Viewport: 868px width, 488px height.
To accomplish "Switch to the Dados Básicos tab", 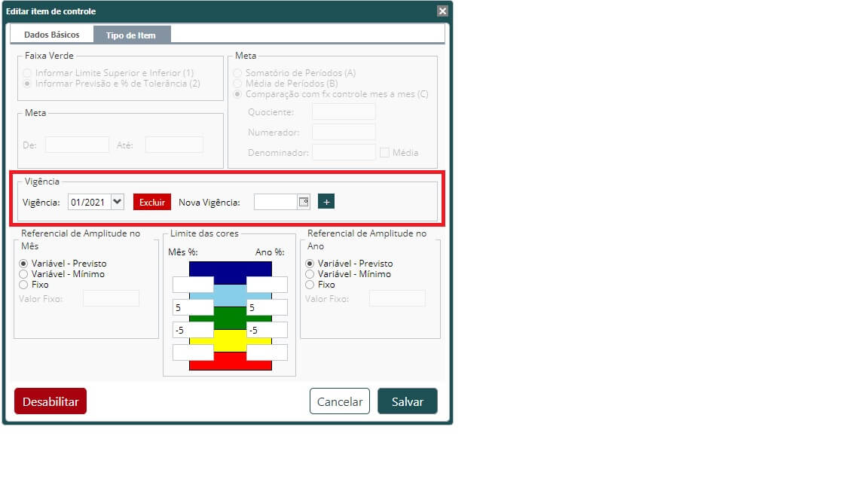I will (51, 35).
